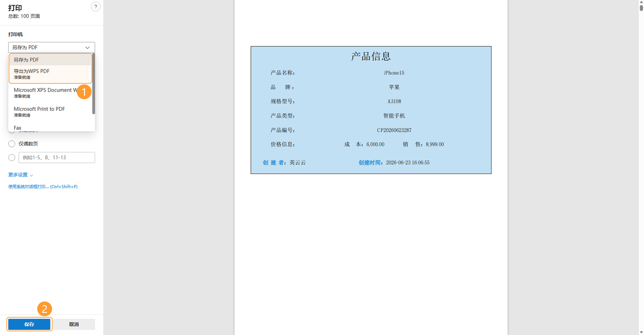This screenshot has height=335, width=644.
Task: Click the preview scroll-down arrow
Action: pyautogui.click(x=641, y=332)
